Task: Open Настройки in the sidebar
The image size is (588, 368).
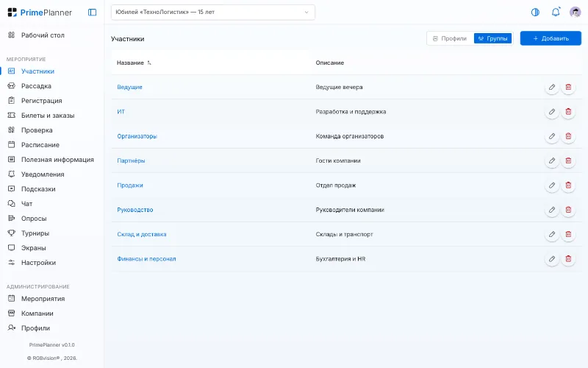Action: [x=51, y=263]
